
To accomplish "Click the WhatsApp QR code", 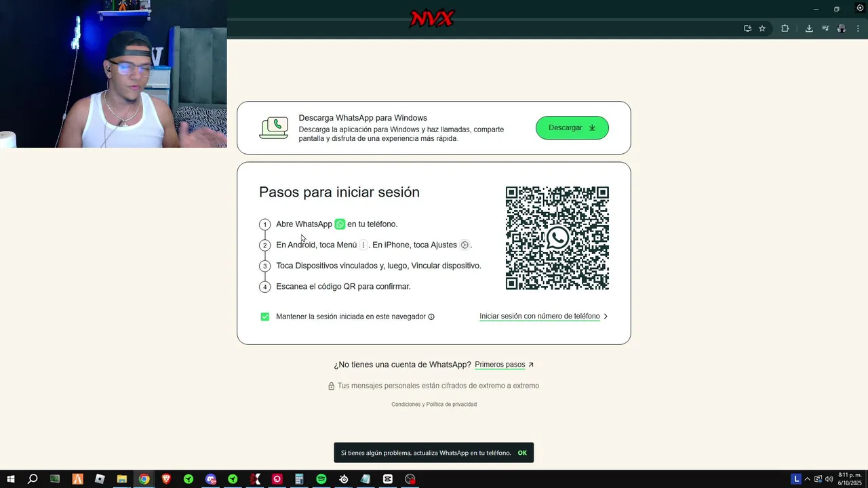I will pyautogui.click(x=557, y=238).
